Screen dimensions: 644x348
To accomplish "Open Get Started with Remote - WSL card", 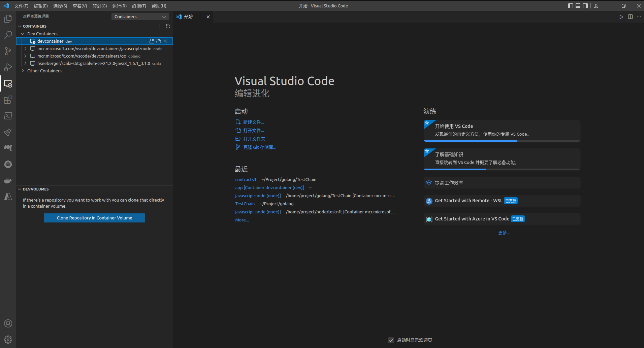I will click(x=502, y=201).
